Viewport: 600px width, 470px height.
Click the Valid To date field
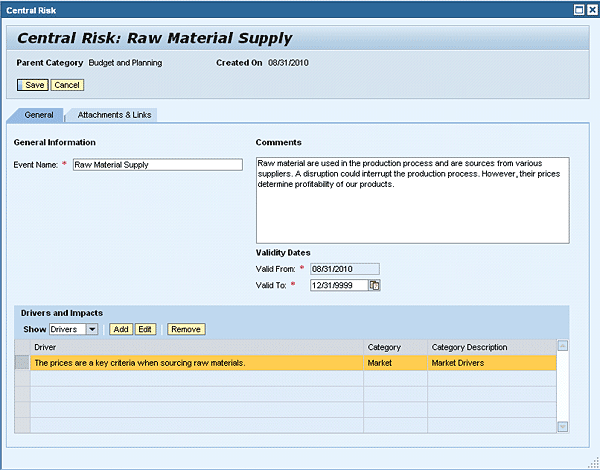coord(337,285)
